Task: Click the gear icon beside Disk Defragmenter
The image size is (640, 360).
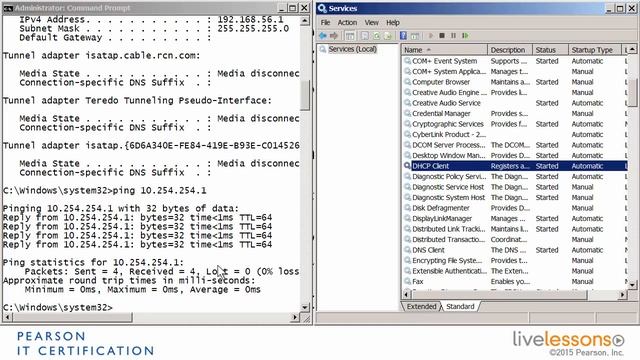Action: click(x=407, y=208)
